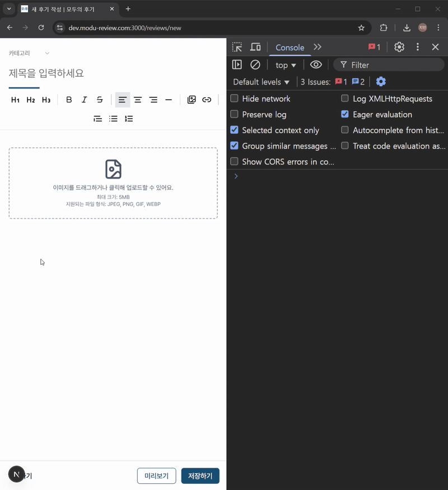448x490 pixels.
Task: Check the Hide network option
Action: coord(235,99)
